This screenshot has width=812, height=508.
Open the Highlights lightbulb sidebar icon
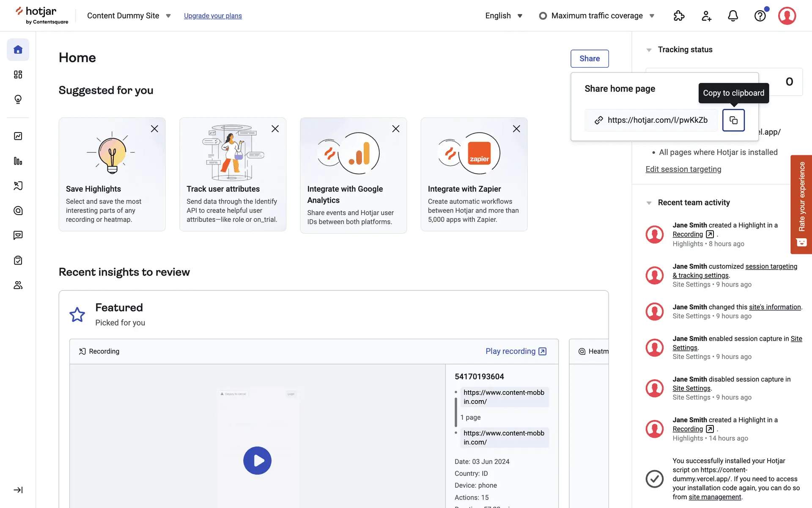coord(18,99)
